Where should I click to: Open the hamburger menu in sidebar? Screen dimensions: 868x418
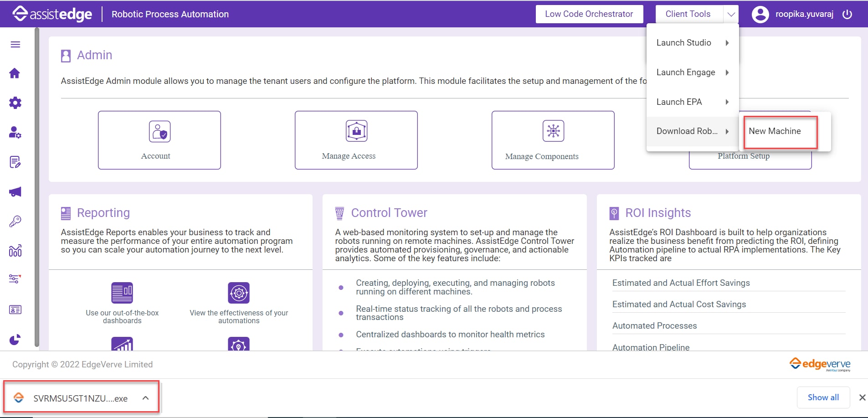click(15, 44)
